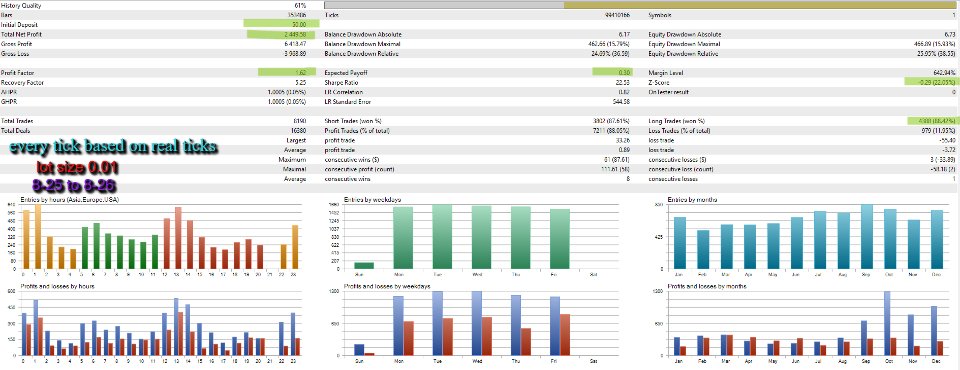The width and height of the screenshot is (960, 370).
Task: Click the Profits and losses by months title
Action: click(x=707, y=286)
